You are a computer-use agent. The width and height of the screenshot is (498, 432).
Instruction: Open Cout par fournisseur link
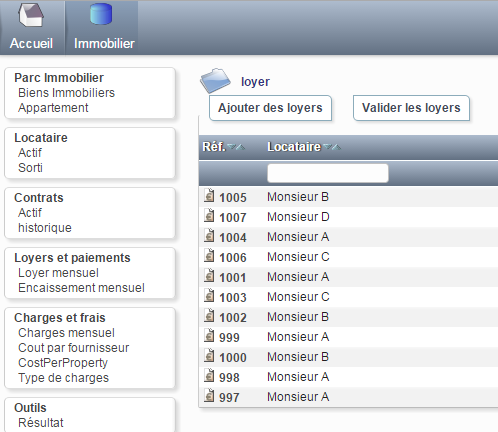[x=73, y=348]
